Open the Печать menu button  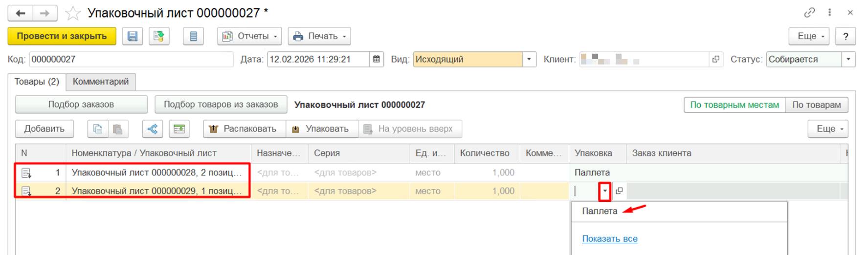point(319,36)
